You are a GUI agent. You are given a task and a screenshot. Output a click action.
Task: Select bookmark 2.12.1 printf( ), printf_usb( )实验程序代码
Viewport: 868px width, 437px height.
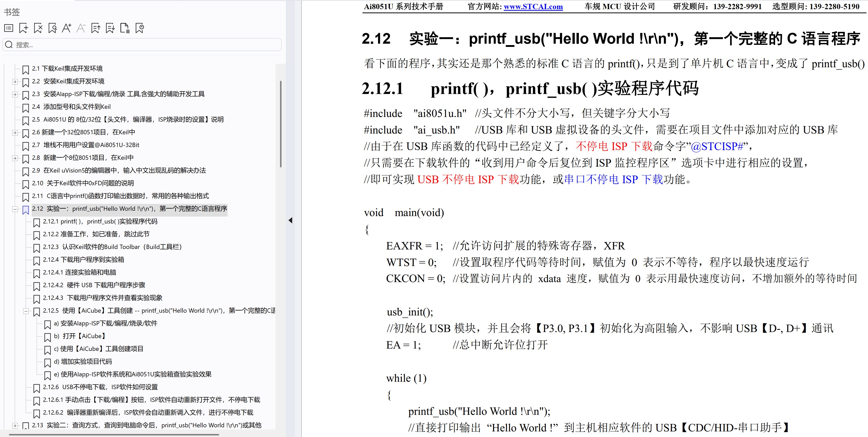[x=100, y=221]
